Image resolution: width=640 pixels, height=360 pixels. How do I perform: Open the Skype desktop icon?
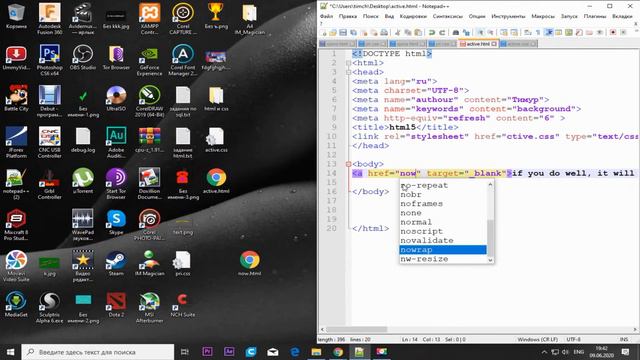click(116, 222)
